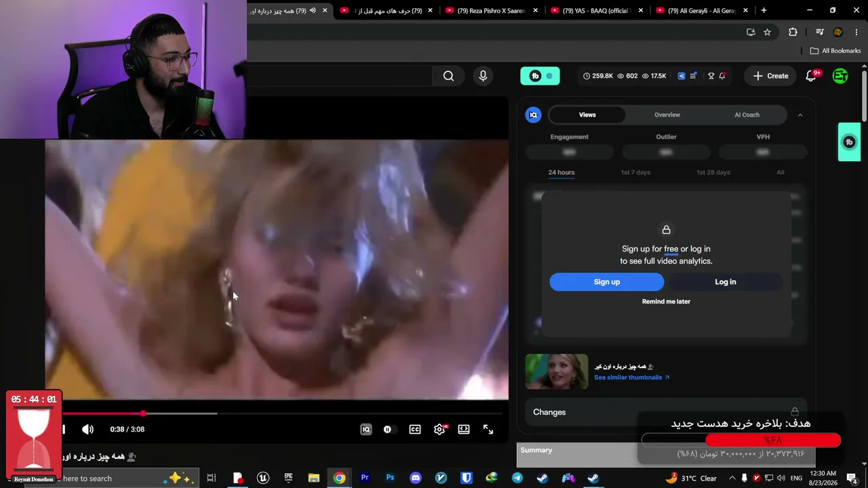Switch to the AI Coach tab
Viewport: 868px width, 488px height.
pos(747,115)
